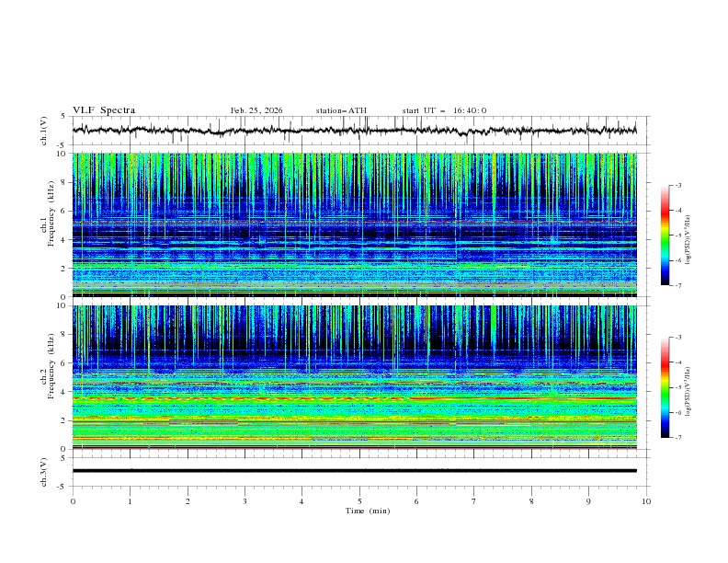Click the "2" kHz tick on ch.2 frequency axis
Image resolution: width=728 pixels, height=563 pixels.
click(x=65, y=420)
